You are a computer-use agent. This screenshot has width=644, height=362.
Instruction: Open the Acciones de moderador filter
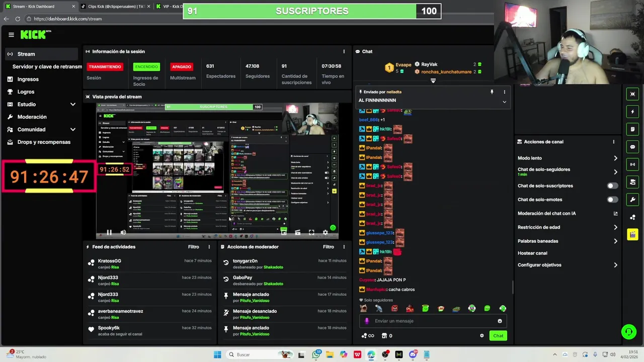(x=329, y=247)
